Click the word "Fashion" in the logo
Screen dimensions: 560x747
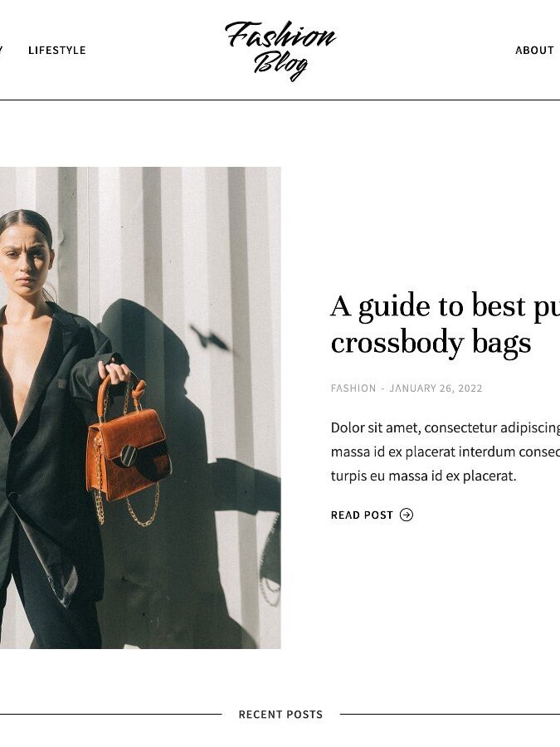[280, 35]
